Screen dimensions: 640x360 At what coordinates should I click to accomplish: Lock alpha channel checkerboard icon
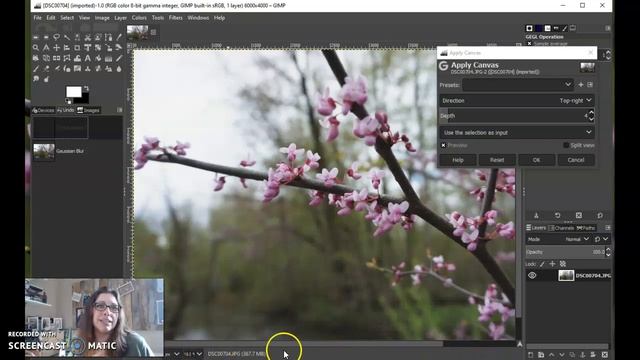[563, 264]
